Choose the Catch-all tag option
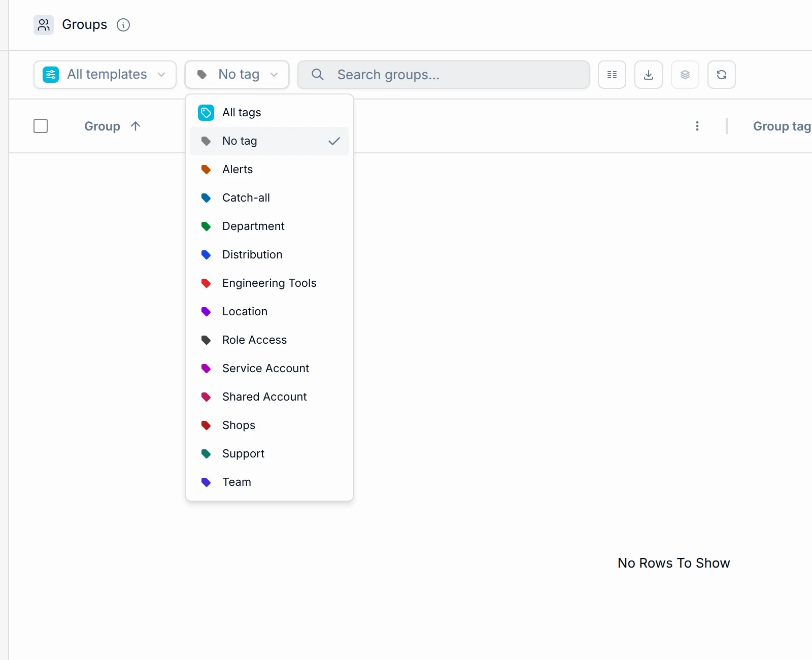The width and height of the screenshot is (812, 660). point(269,198)
